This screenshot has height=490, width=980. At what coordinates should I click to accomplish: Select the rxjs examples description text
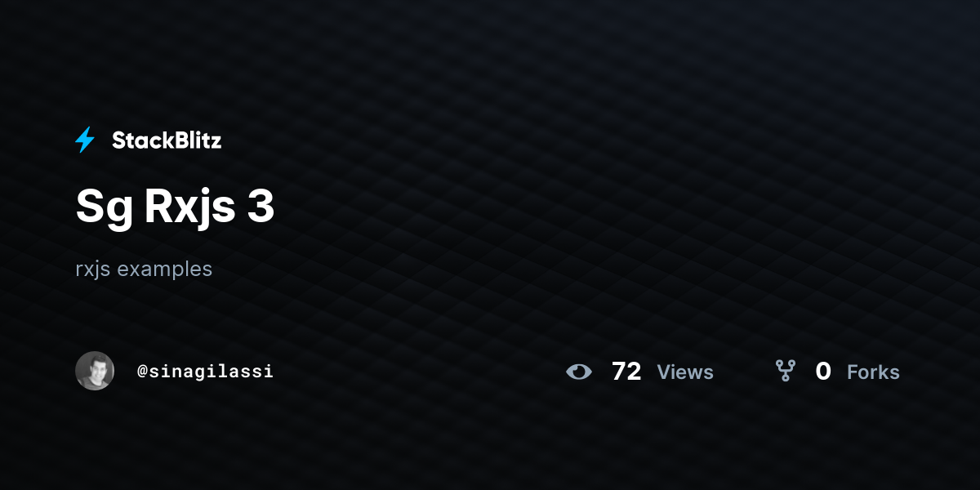point(144,269)
